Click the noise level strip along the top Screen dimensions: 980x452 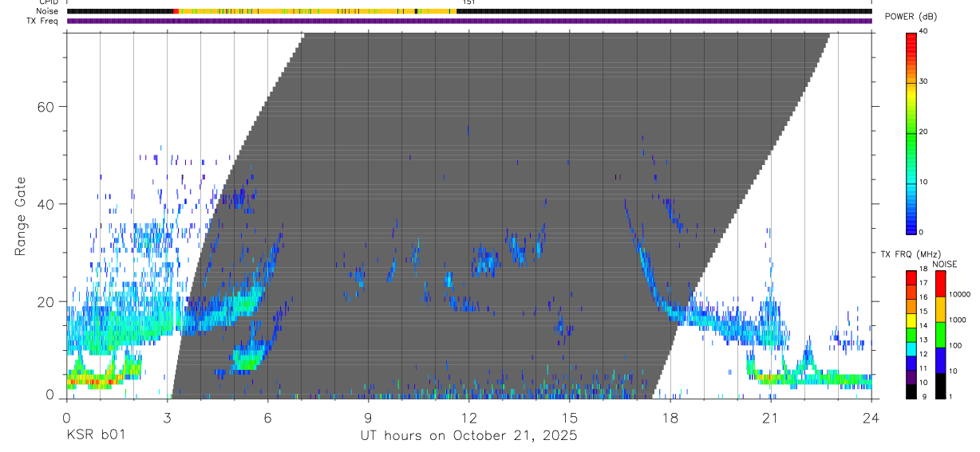click(x=469, y=11)
